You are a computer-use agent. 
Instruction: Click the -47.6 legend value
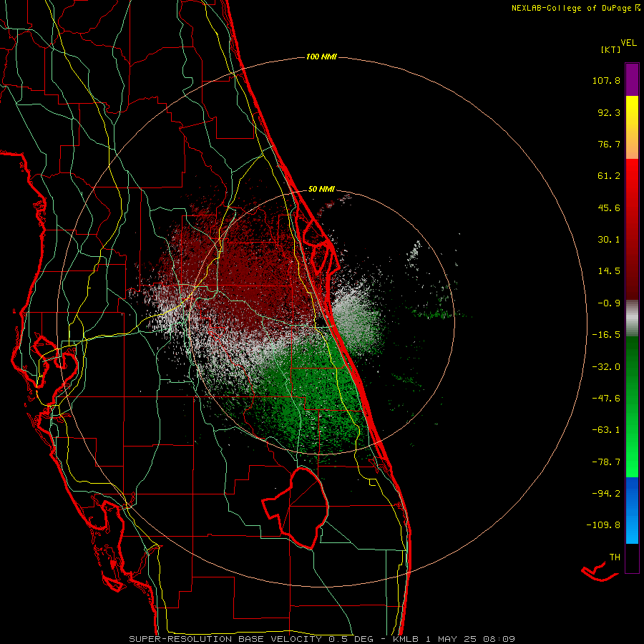(606, 399)
